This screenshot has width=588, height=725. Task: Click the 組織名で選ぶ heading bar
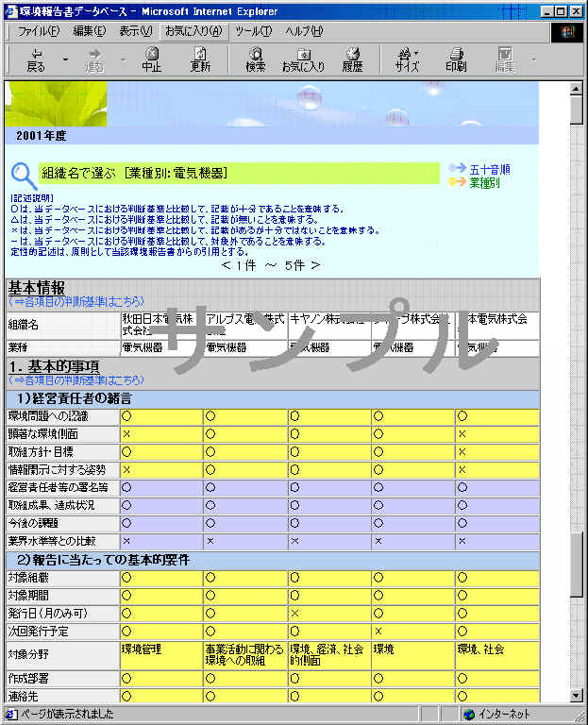point(239,174)
